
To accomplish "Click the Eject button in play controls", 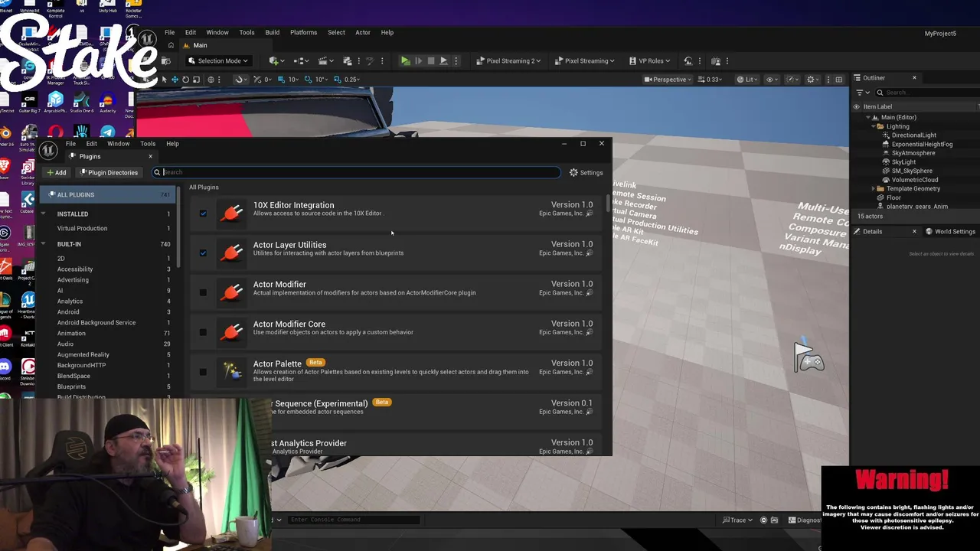I will tap(443, 60).
